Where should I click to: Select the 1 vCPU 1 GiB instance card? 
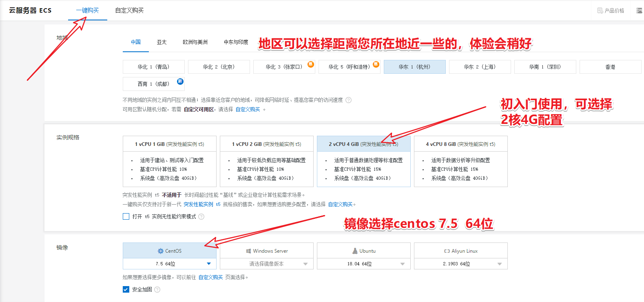pyautogui.click(x=170, y=161)
